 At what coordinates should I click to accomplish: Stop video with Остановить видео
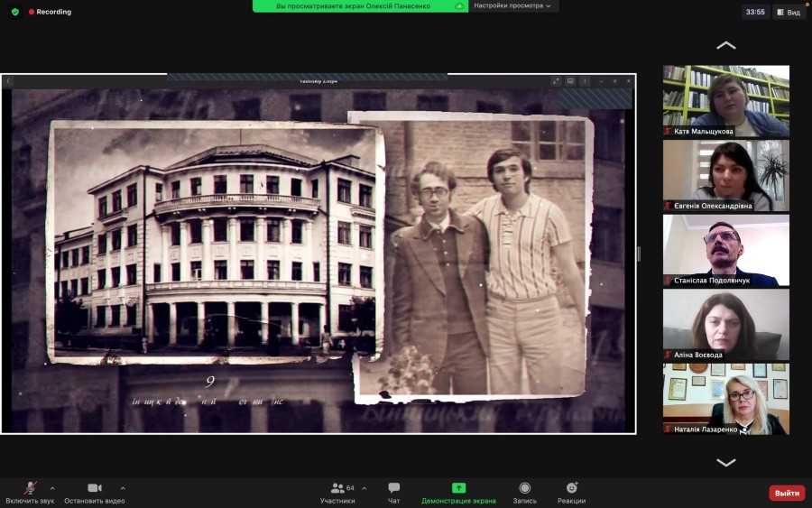point(94,493)
